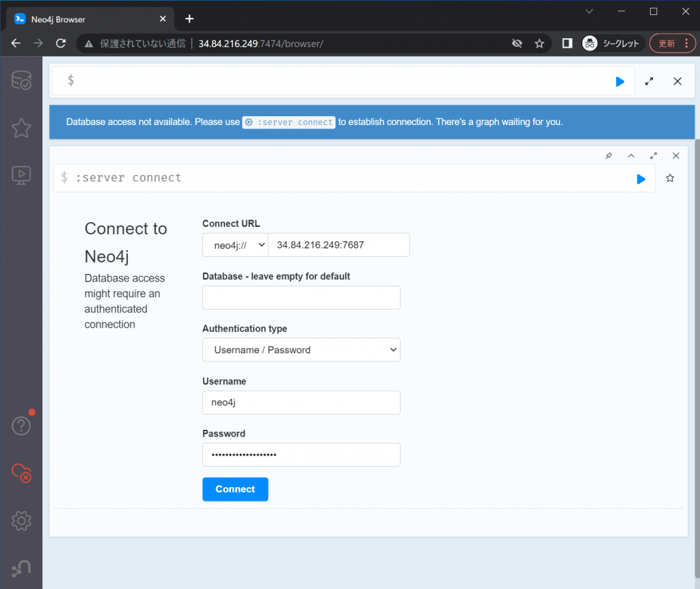The width and height of the screenshot is (700, 589).
Task: Clear the top editor with X
Action: click(677, 81)
